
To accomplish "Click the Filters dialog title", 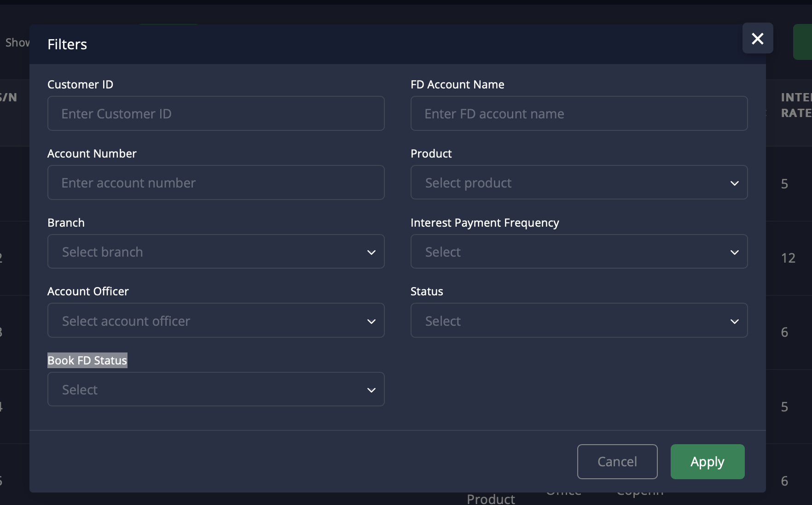I will pyautogui.click(x=67, y=44).
